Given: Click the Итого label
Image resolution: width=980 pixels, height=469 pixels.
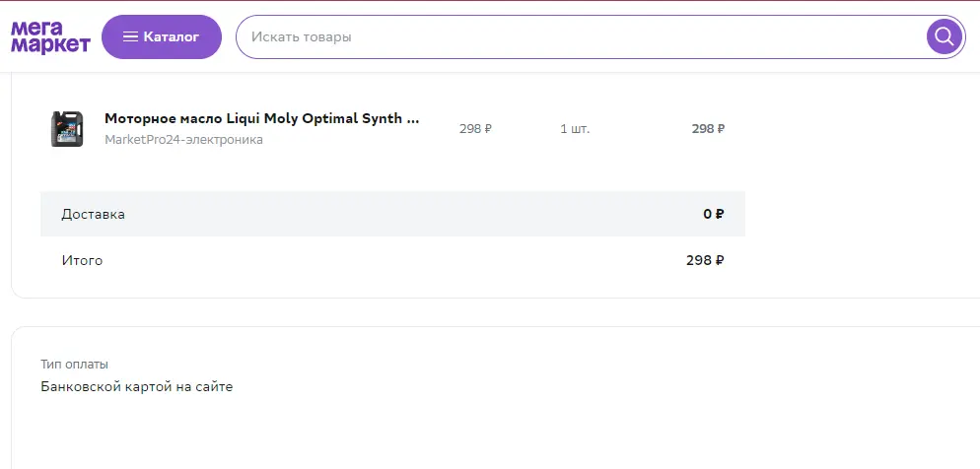Looking at the screenshot, I should 82,260.
